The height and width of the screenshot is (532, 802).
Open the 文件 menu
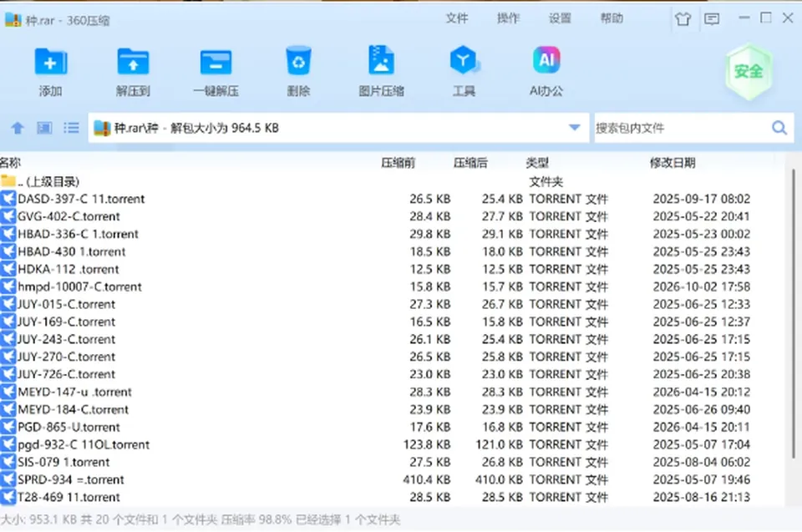[457, 19]
